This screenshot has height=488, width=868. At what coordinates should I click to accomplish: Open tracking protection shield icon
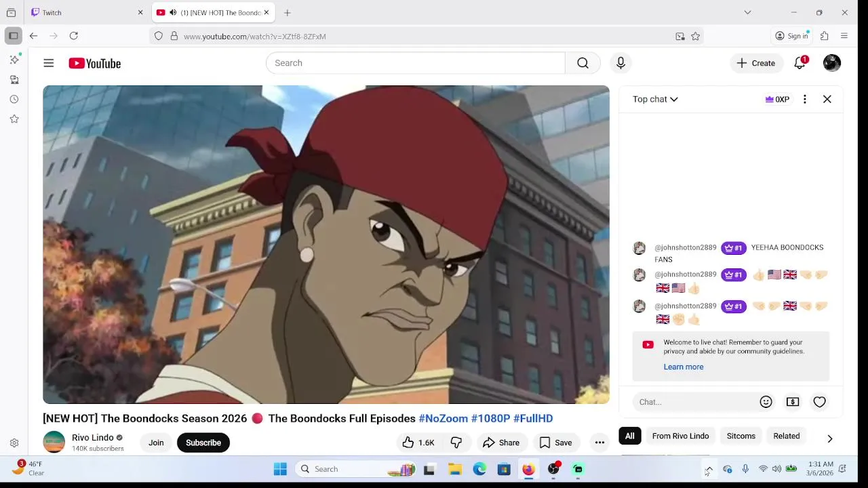click(x=159, y=37)
